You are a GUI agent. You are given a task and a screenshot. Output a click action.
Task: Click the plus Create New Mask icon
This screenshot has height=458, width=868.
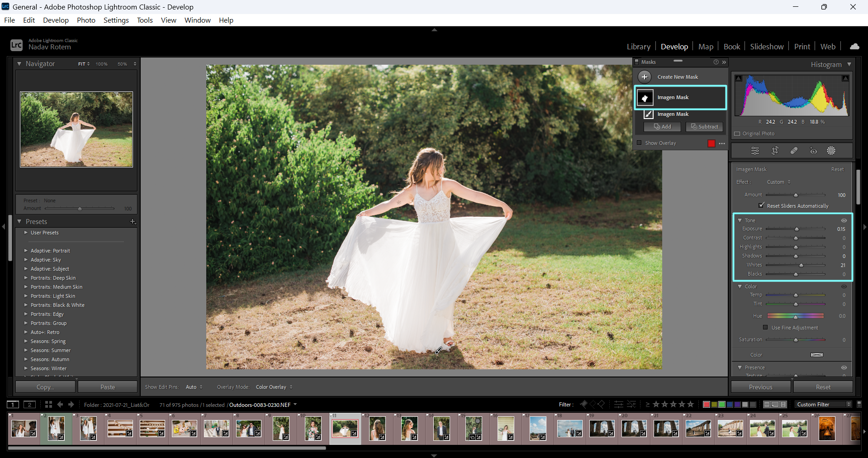pos(645,77)
